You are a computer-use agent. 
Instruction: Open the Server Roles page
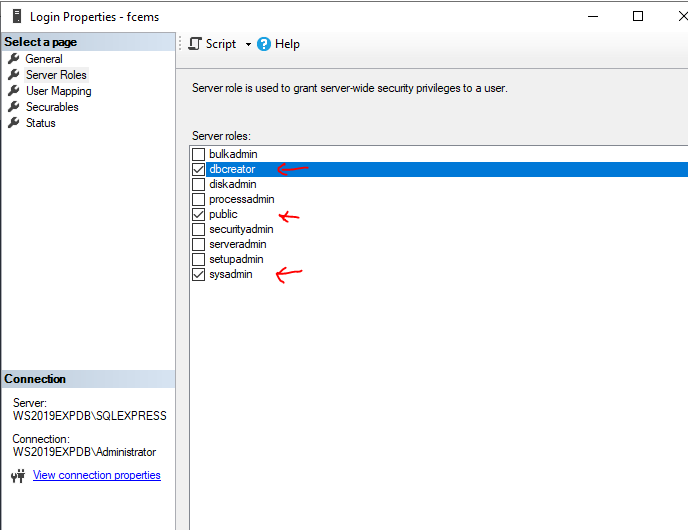(x=56, y=75)
